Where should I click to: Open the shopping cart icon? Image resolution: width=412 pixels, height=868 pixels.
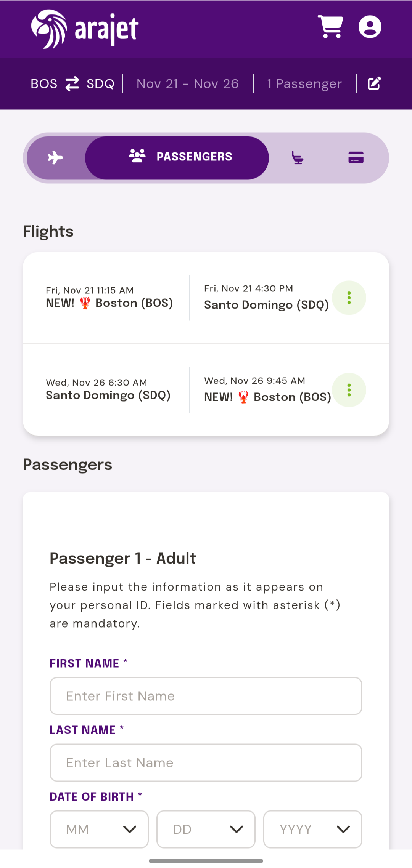point(330,27)
